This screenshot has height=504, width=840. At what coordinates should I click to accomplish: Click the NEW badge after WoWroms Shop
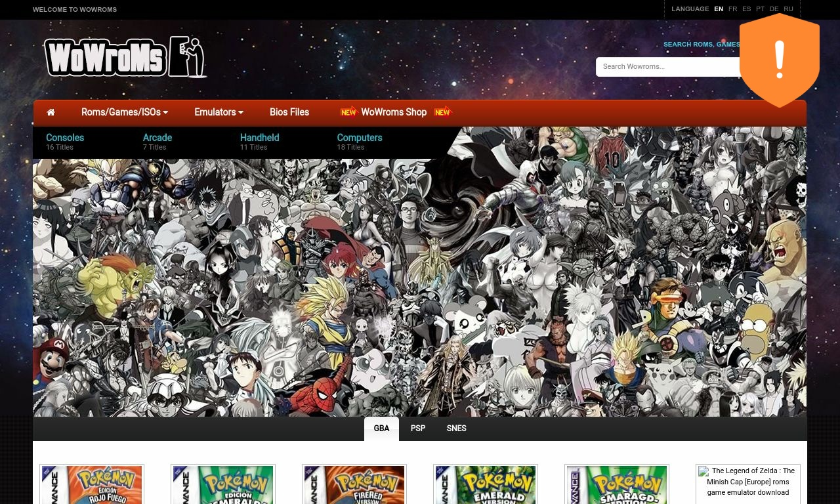tap(443, 112)
